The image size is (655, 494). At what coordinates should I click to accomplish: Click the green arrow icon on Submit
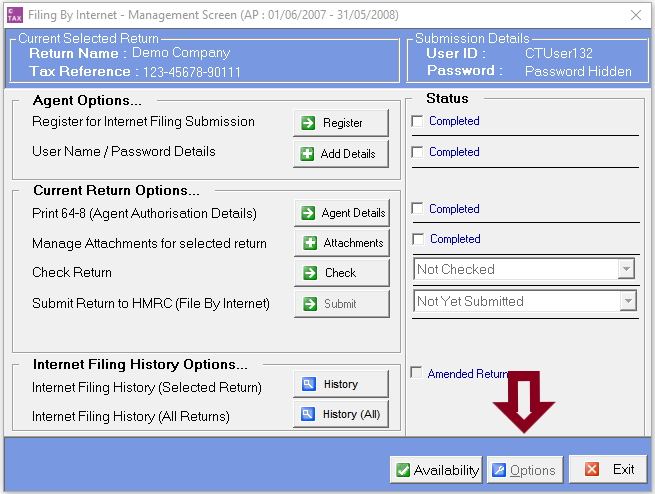310,304
